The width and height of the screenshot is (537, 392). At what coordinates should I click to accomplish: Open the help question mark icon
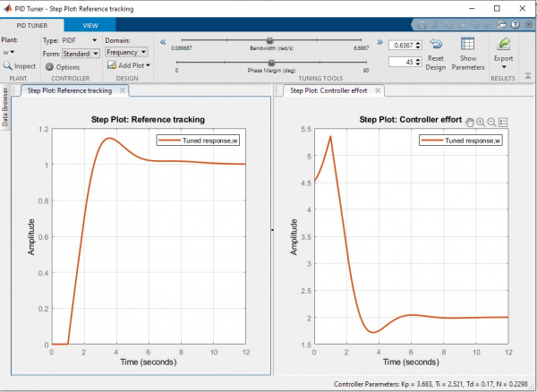[x=516, y=24]
